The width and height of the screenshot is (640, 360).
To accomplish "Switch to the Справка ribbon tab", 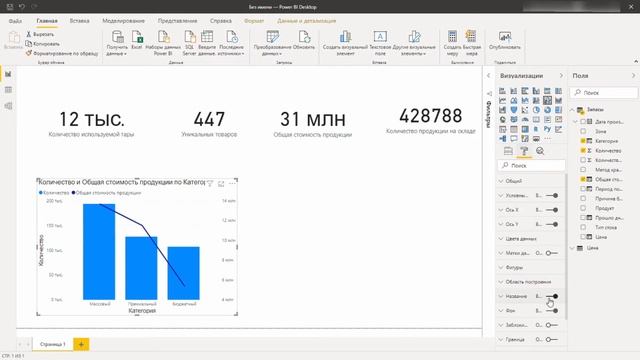I will pos(221,21).
